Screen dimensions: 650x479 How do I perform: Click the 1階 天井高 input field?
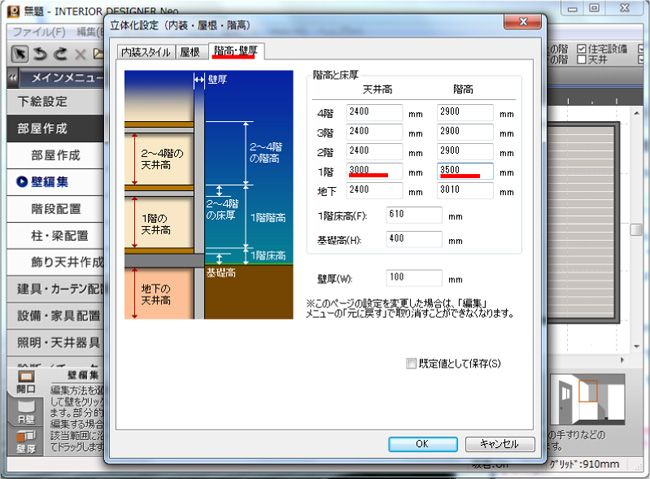pyautogui.click(x=374, y=171)
